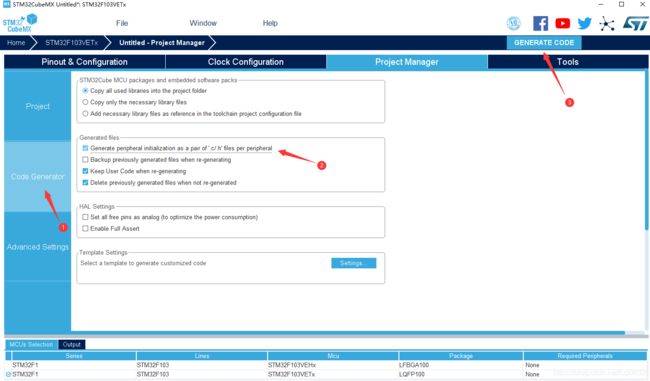Click the STM32CubeMX title bar app icon
Viewport: 650px width, 381px height.
point(6,4)
